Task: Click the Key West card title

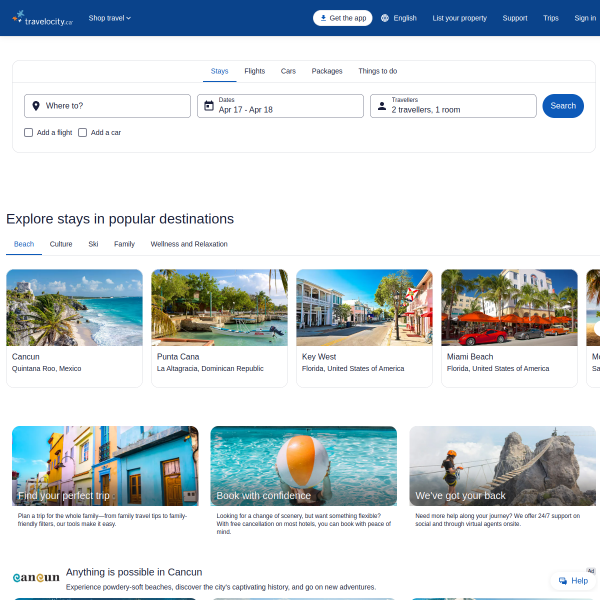Action: tap(319, 357)
